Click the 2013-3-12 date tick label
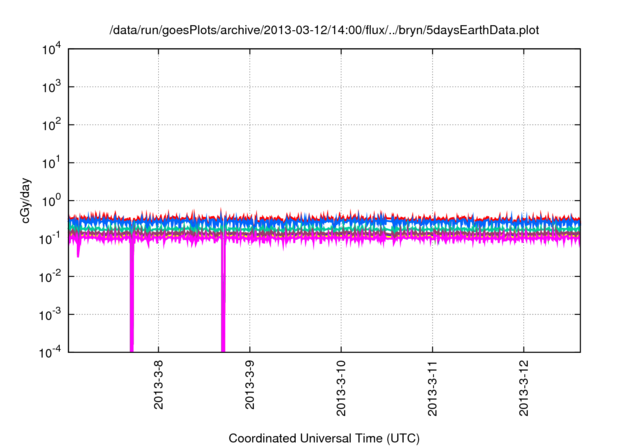640x448 pixels. coord(524,388)
